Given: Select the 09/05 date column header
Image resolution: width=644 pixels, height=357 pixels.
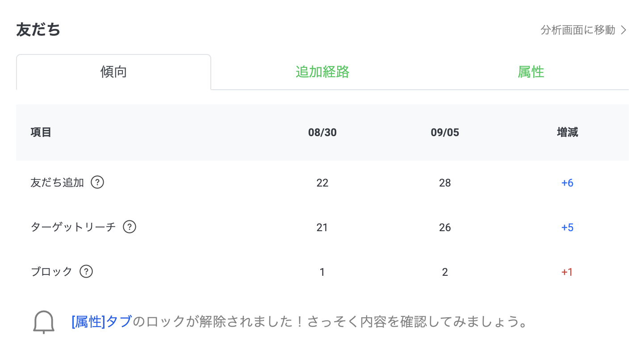Looking at the screenshot, I should (x=445, y=133).
